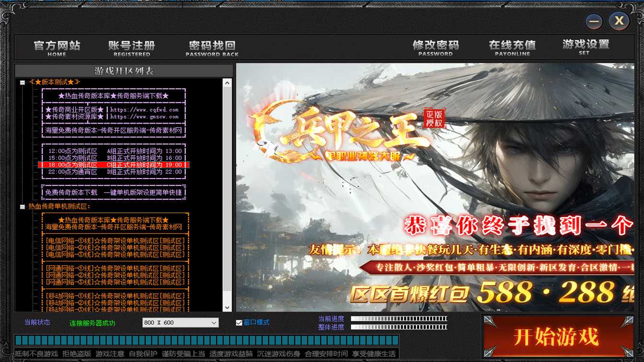Minimize the launcher with the round dash button

click(595, 22)
